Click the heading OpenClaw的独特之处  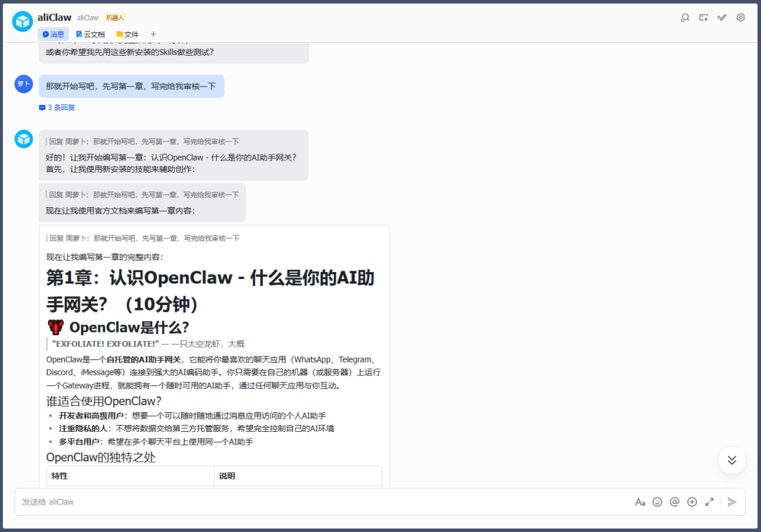click(x=101, y=457)
